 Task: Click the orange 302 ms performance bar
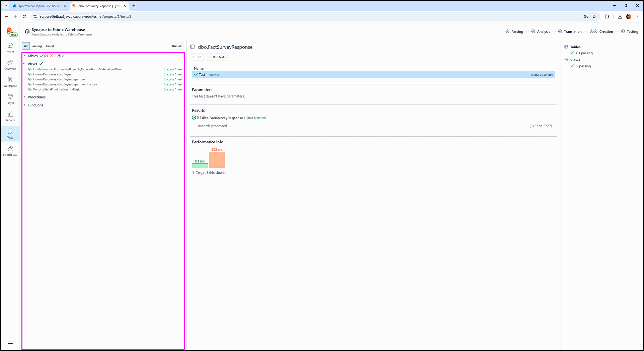217,160
